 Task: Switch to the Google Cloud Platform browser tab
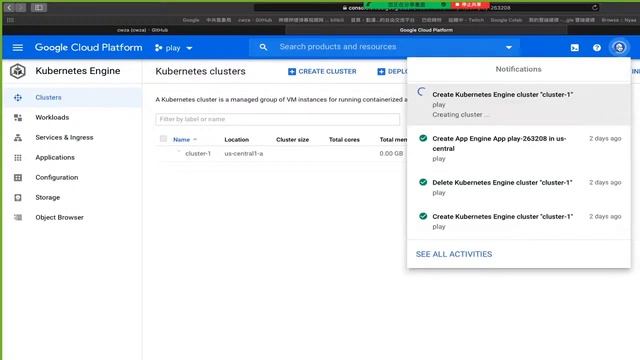click(426, 30)
